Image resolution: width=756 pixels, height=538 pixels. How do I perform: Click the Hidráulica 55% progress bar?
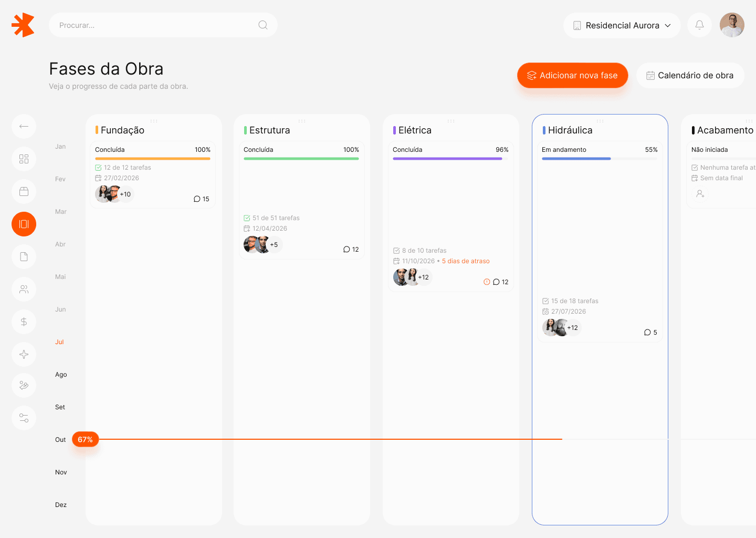(x=600, y=159)
